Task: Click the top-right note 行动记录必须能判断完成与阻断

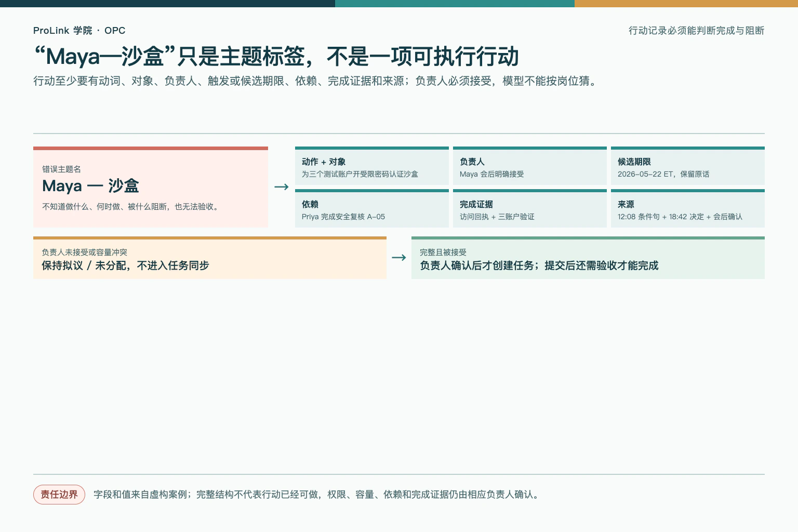Action: tap(696, 31)
